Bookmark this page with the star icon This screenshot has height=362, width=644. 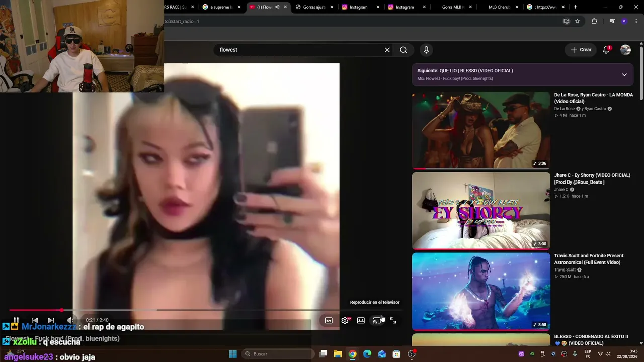coord(577,21)
